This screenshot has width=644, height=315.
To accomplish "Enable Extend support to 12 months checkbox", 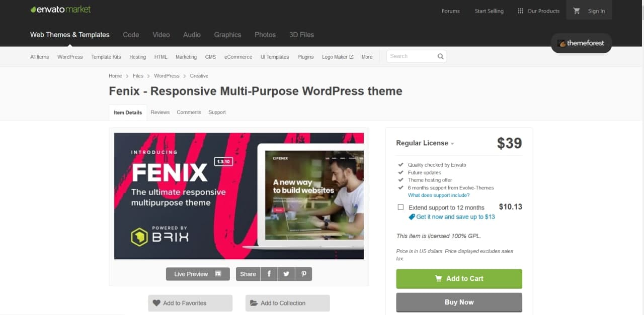I will [x=400, y=207].
